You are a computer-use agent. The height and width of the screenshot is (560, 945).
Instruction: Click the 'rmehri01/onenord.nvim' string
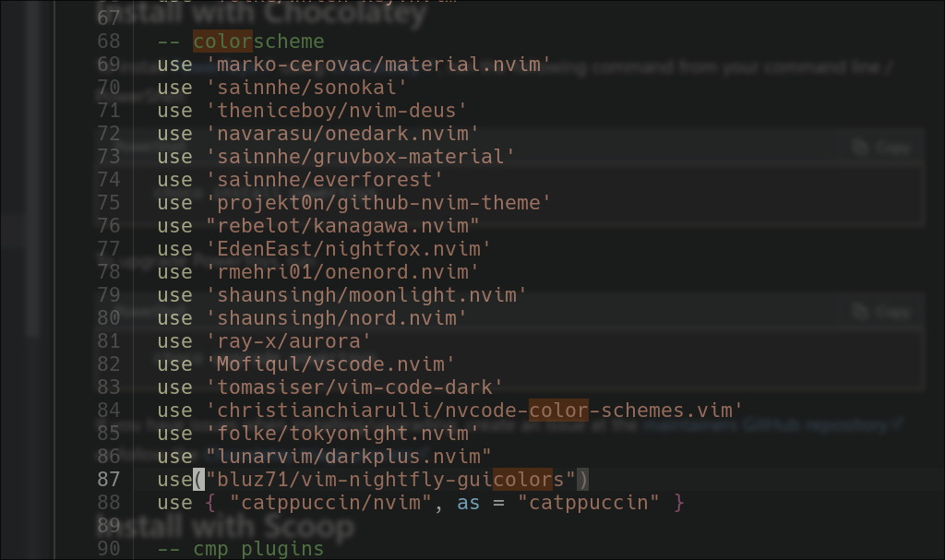pyautogui.click(x=342, y=272)
